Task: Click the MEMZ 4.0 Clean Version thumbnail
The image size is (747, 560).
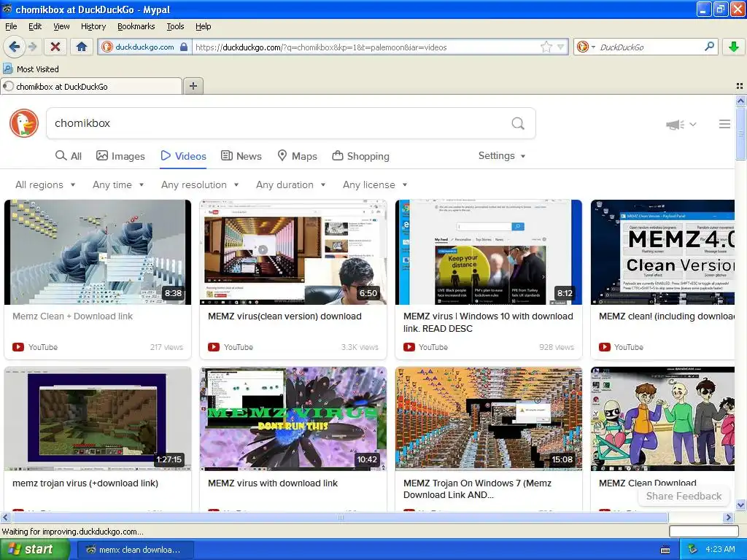Action: pyautogui.click(x=662, y=252)
